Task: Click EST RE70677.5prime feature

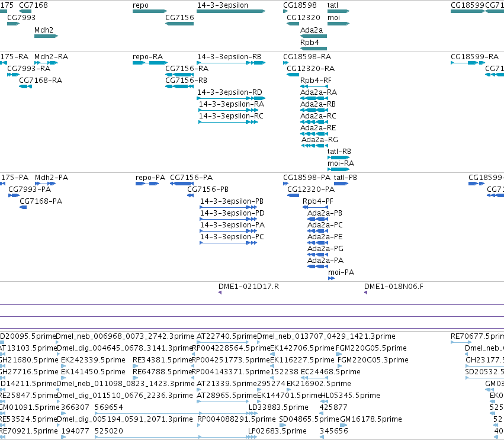Action: [x=461, y=342]
